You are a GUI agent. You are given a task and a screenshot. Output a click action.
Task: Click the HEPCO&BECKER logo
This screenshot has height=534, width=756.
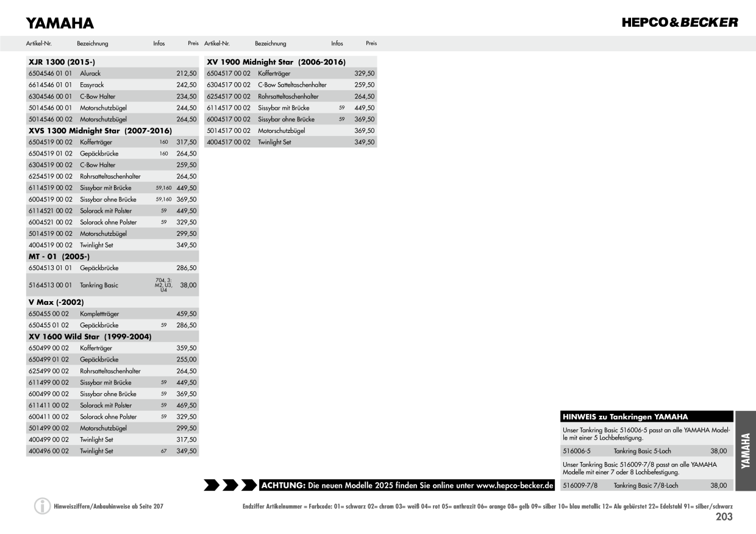(x=680, y=23)
